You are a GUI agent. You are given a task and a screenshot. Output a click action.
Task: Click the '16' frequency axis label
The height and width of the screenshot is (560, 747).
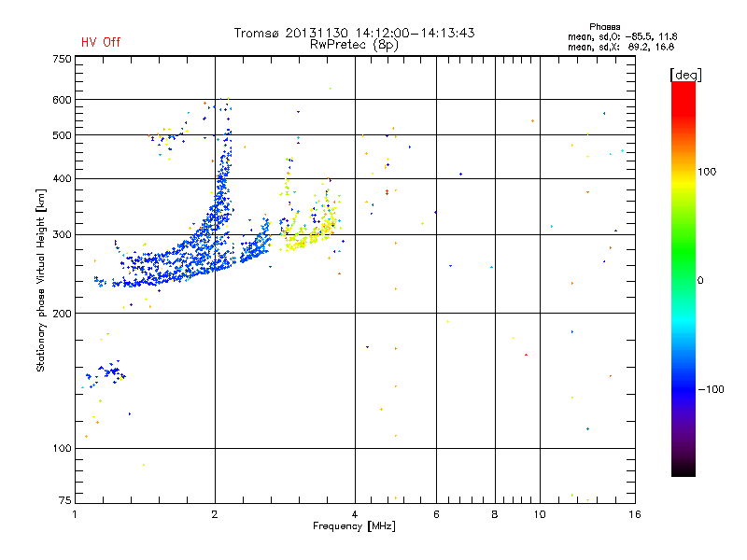tap(635, 514)
